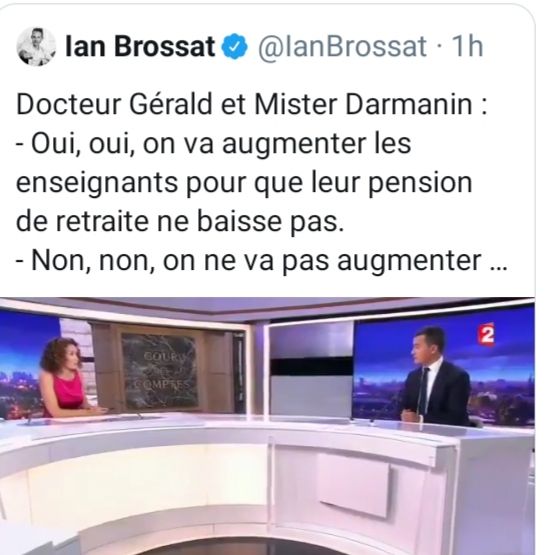Viewport: 547px width, 555px height.
Task: Click the curved white studio desk
Action: click(x=267, y=485)
